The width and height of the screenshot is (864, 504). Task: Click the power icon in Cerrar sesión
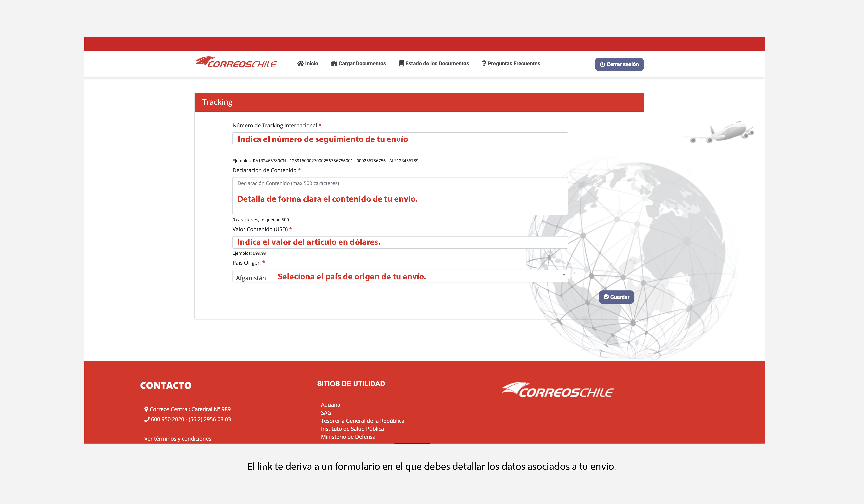coord(602,65)
